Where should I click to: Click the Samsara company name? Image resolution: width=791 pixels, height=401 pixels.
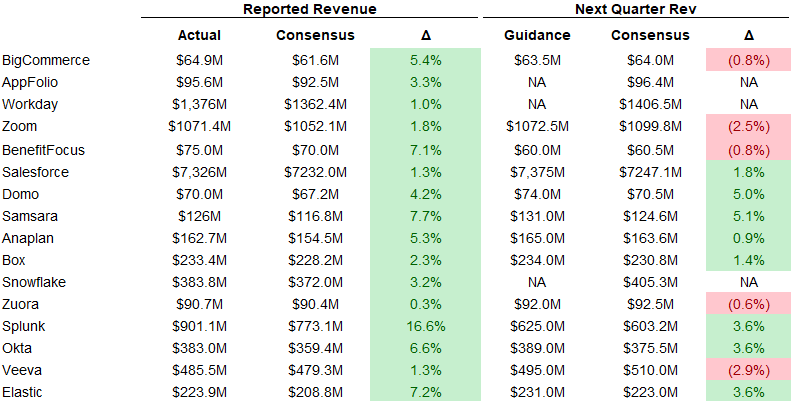tap(30, 216)
